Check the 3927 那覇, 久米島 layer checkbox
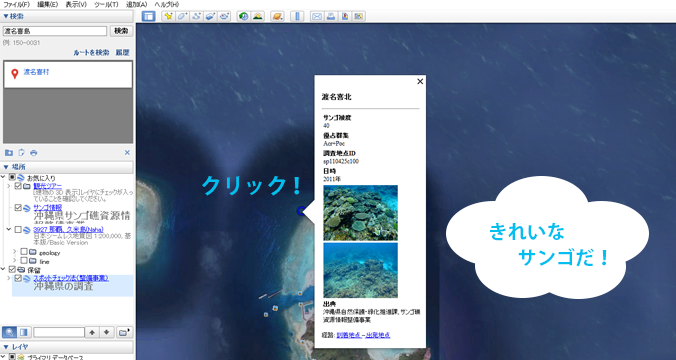Viewport: 676px width, 360px height. tap(18, 230)
